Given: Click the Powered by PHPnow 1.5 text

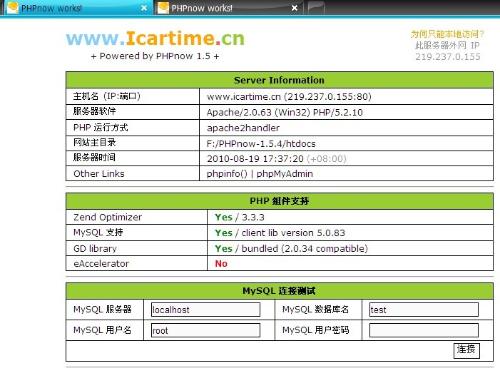Looking at the screenshot, I should coord(155,56).
